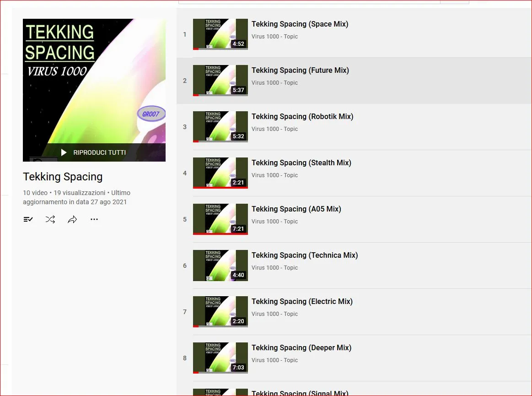Image resolution: width=532 pixels, height=396 pixels.
Task: Click index number 5 beside A05 Mix
Action: [x=184, y=219]
